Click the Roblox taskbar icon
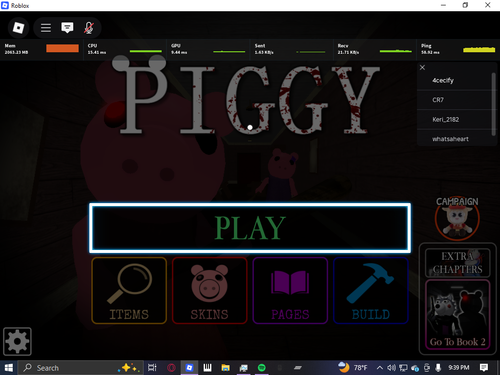This screenshot has width=500, height=375. click(x=189, y=368)
